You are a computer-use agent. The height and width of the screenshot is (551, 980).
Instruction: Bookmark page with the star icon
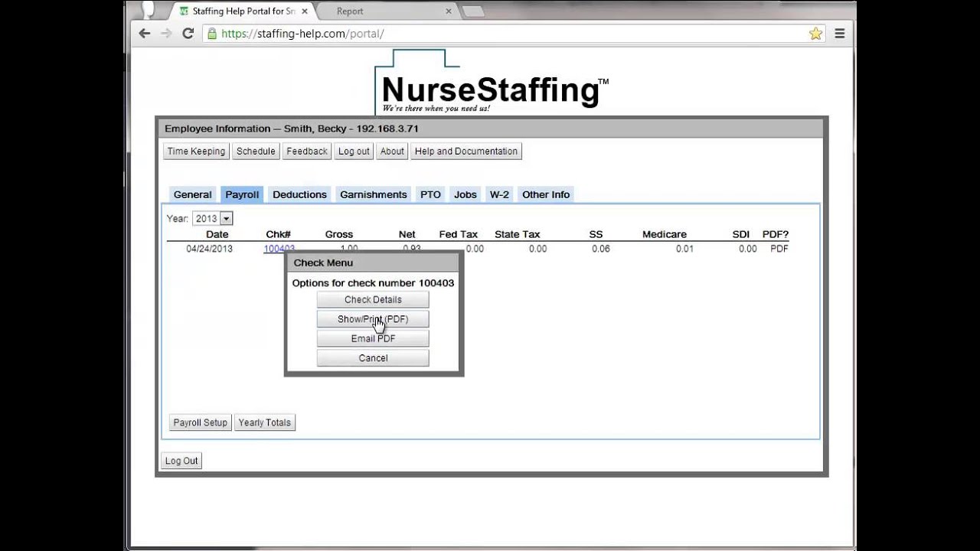point(815,34)
